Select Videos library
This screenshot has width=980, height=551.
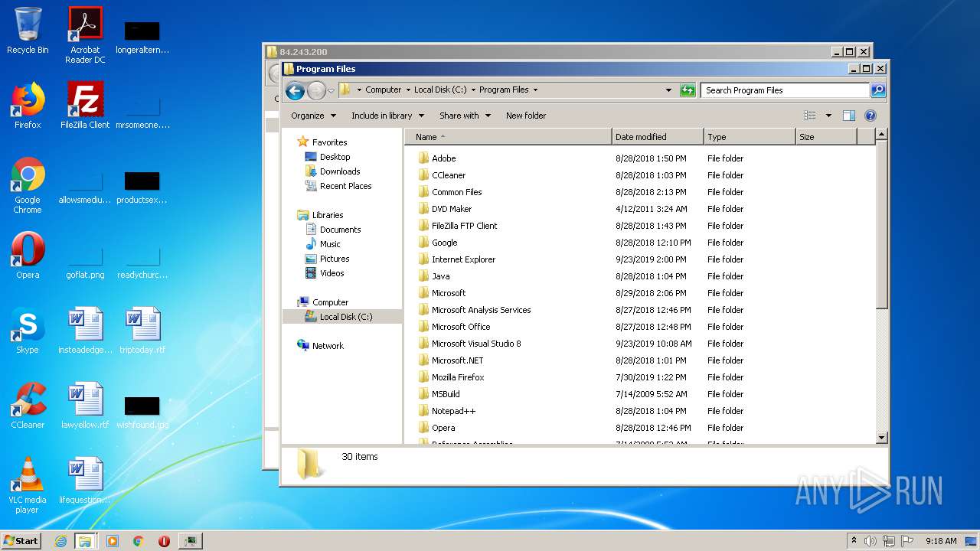pos(332,273)
